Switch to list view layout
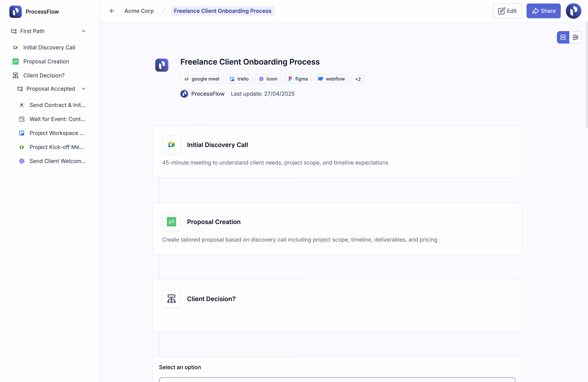 (x=563, y=37)
